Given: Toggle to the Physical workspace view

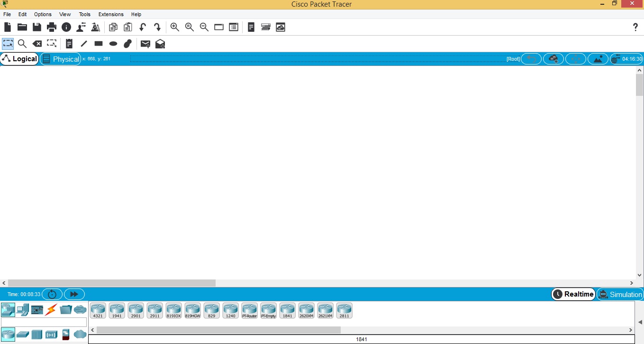Looking at the screenshot, I should [x=61, y=59].
